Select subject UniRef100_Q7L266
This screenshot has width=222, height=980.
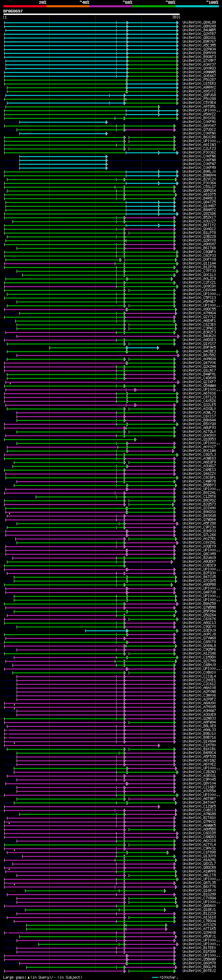click(199, 535)
